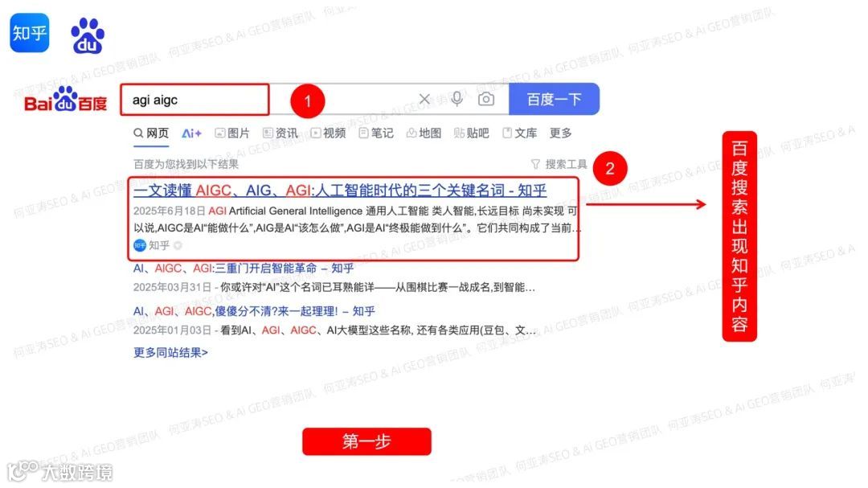Viewport: 868px width, 488px height.
Task: Click the Zhihu app icon at top
Action: pos(30,33)
